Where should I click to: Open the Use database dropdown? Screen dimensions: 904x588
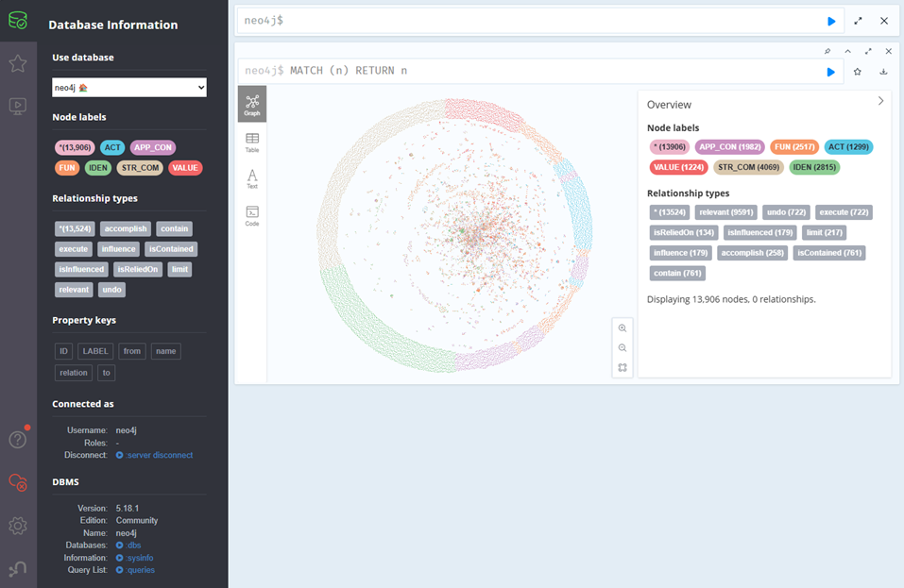pyautogui.click(x=128, y=88)
